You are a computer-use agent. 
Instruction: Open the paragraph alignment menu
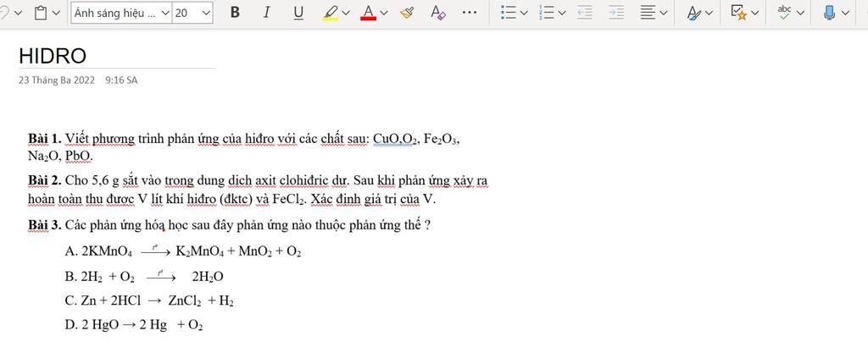click(x=654, y=13)
